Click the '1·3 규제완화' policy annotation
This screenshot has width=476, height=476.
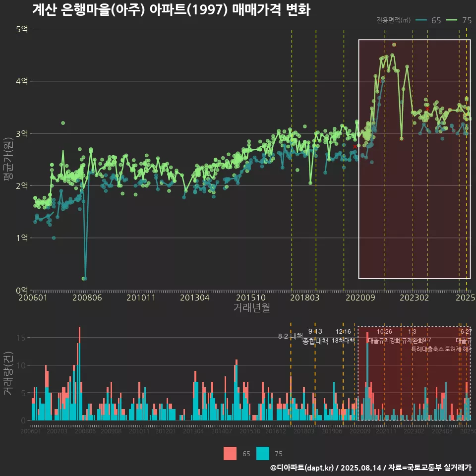(x=412, y=336)
